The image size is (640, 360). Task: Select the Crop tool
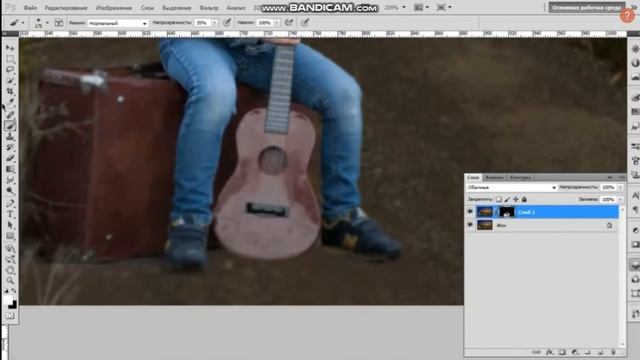coord(10,91)
